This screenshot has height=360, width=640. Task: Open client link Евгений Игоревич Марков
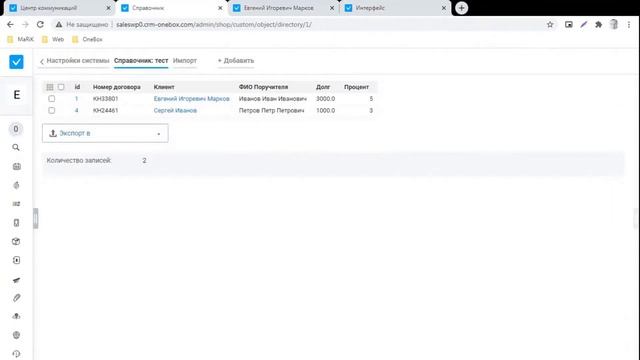191,99
